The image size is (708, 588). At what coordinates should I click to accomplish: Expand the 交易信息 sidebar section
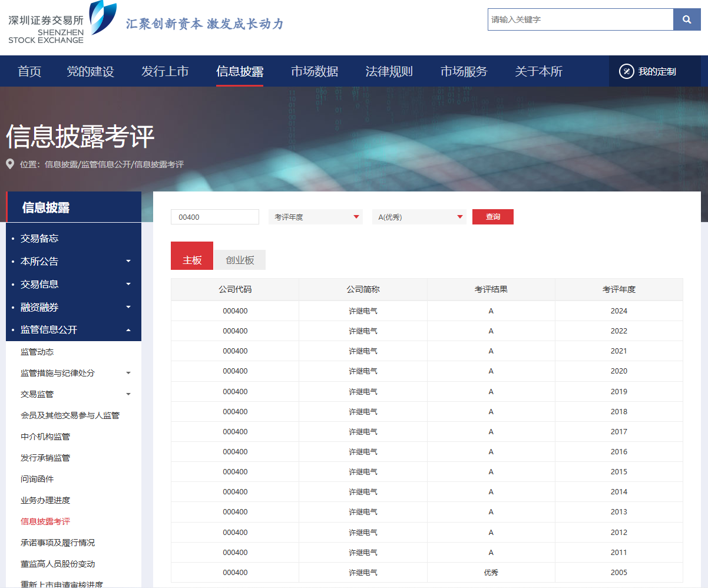point(128,284)
